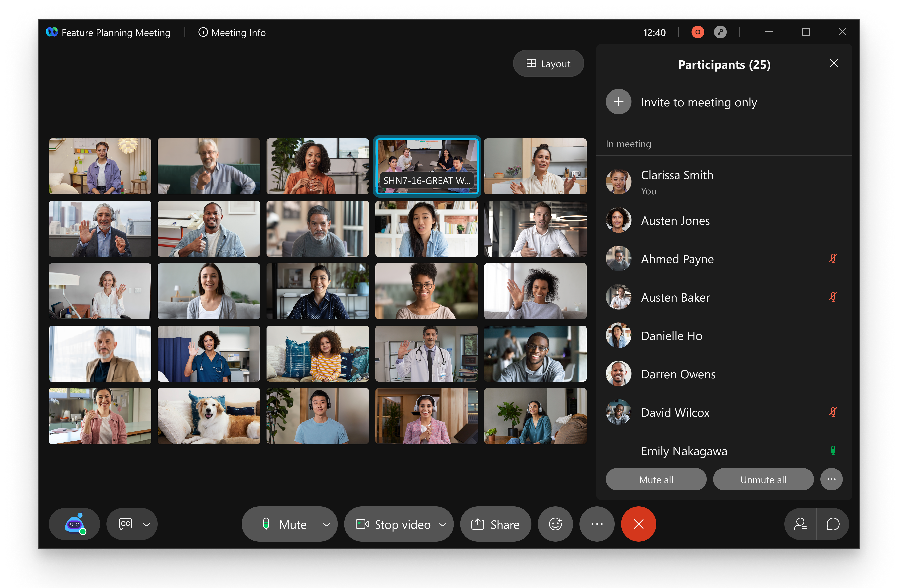The height and width of the screenshot is (588, 898).
Task: Close the Webex meeting window
Action: tap(842, 32)
